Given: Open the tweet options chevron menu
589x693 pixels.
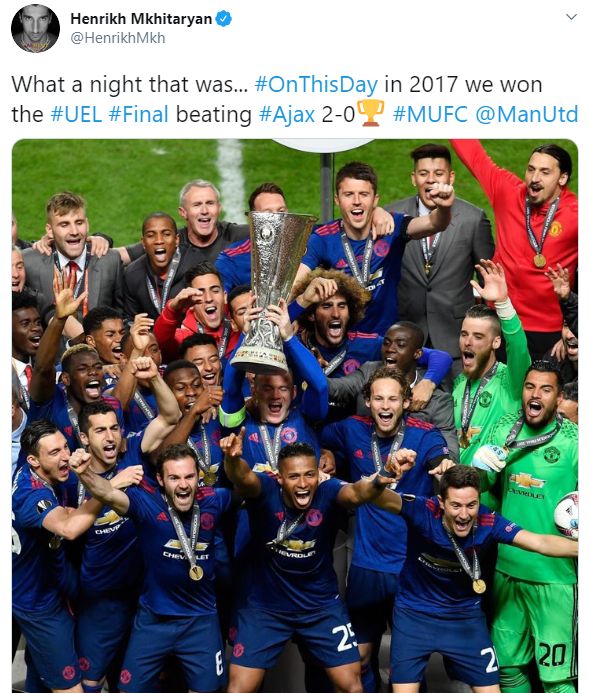Looking at the screenshot, I should pyautogui.click(x=571, y=17).
